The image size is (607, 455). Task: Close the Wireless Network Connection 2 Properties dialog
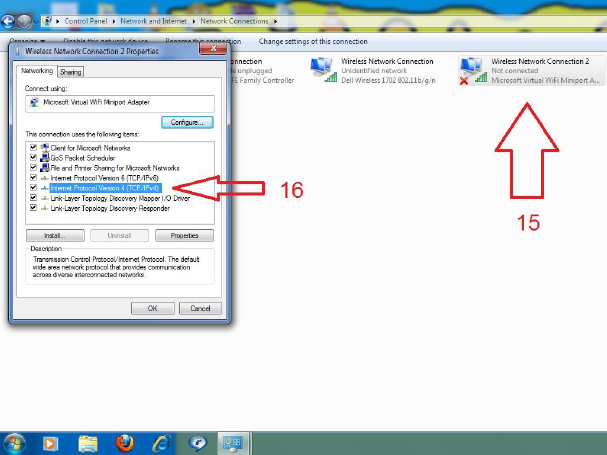coord(213,48)
